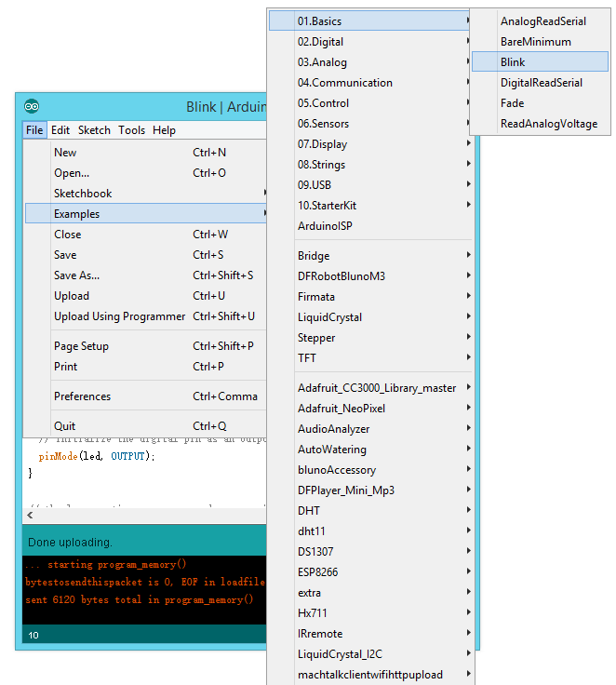Open the Blink example sketch
The height and width of the screenshot is (685, 616).
pos(540,61)
